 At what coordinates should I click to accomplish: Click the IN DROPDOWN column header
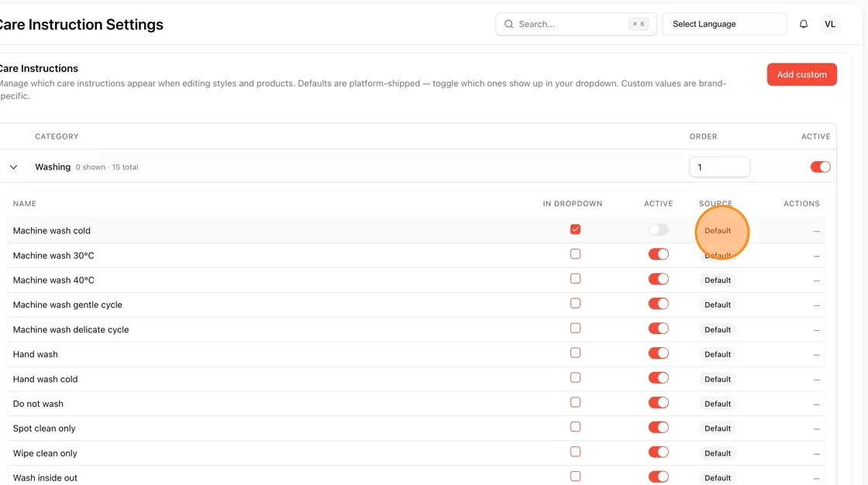pos(573,204)
